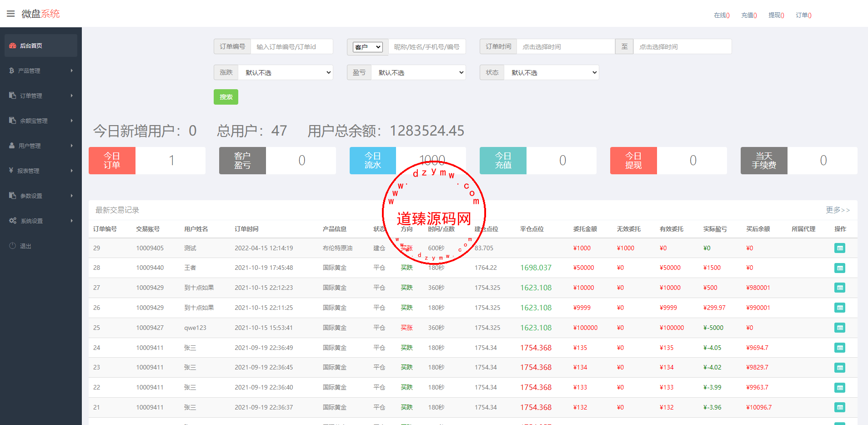
Task: Pick the order start time field
Action: (566, 46)
